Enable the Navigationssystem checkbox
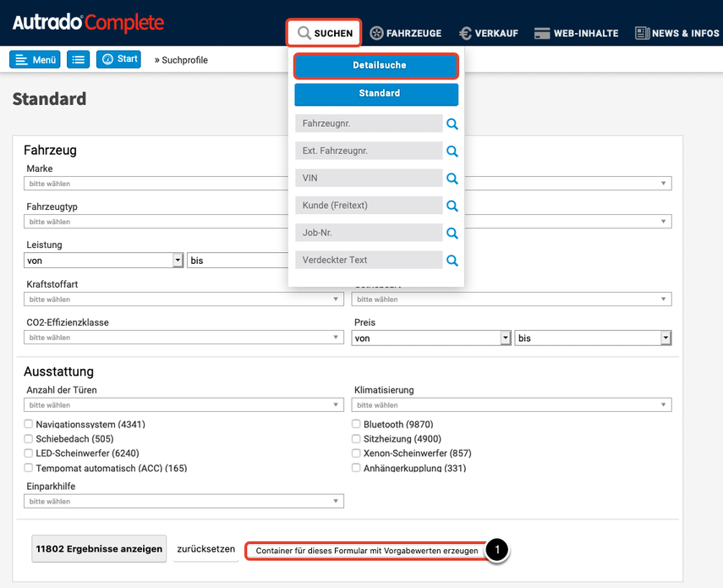Image resolution: width=723 pixels, height=588 pixels. tap(29, 424)
